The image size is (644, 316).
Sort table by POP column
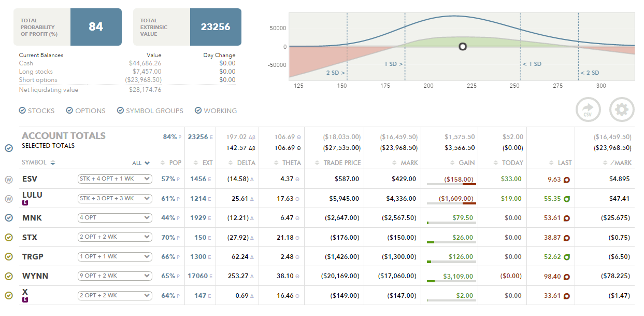click(171, 162)
